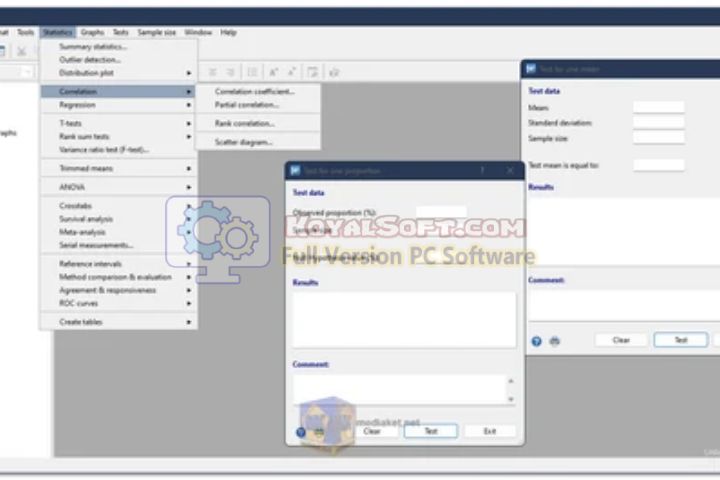Click the blue help icon in the Test for one proportion dialog
The image size is (720, 480).
(x=301, y=432)
